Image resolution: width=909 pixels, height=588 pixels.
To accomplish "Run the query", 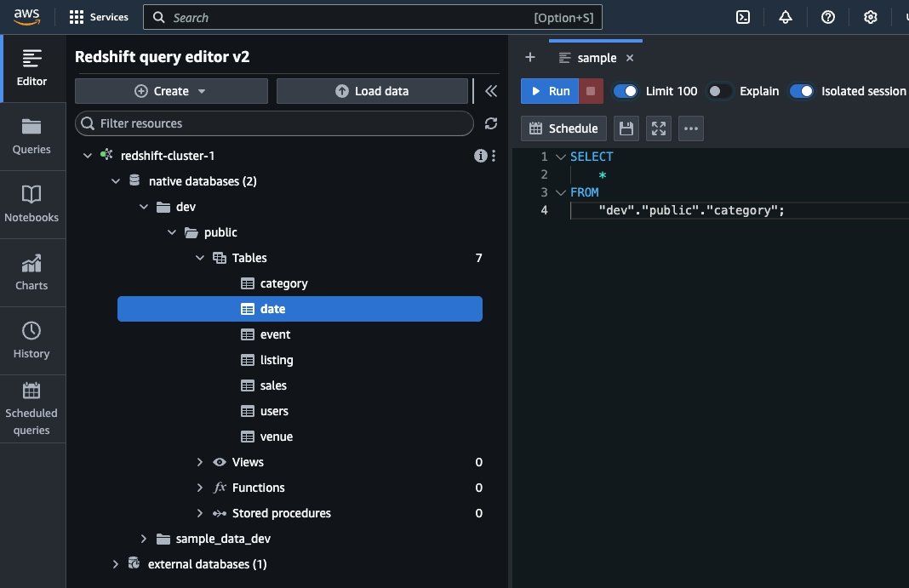I will point(550,91).
